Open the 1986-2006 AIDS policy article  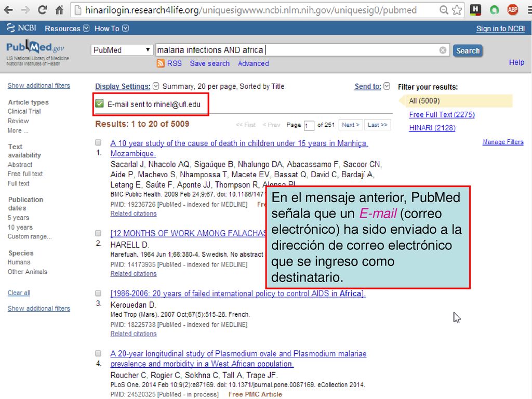(x=238, y=294)
